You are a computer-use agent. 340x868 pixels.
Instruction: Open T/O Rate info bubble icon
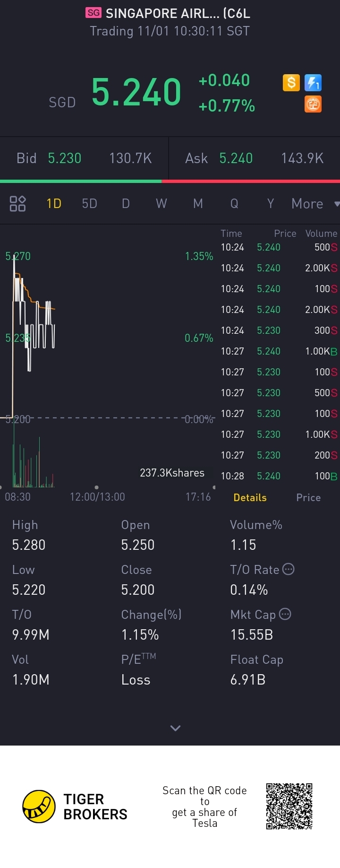289,569
